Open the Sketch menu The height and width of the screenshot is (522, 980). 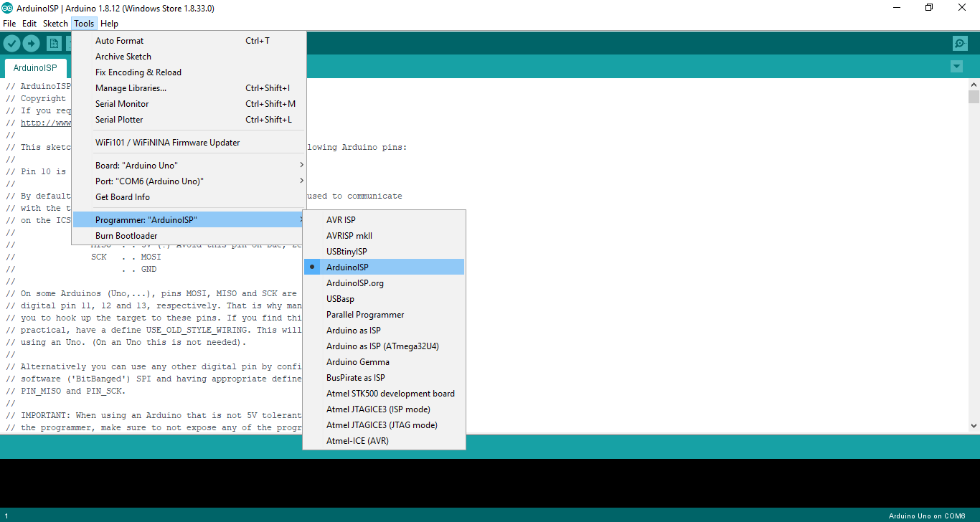click(55, 24)
